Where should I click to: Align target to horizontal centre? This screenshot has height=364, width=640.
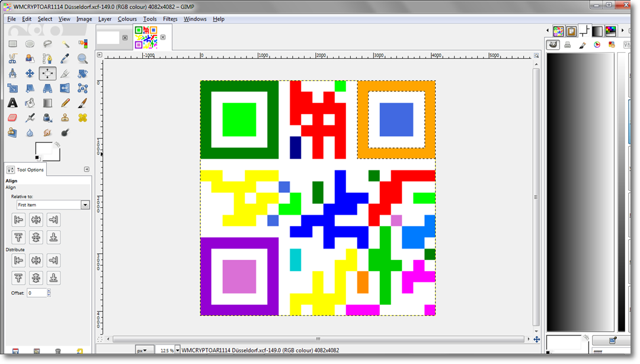pos(36,220)
